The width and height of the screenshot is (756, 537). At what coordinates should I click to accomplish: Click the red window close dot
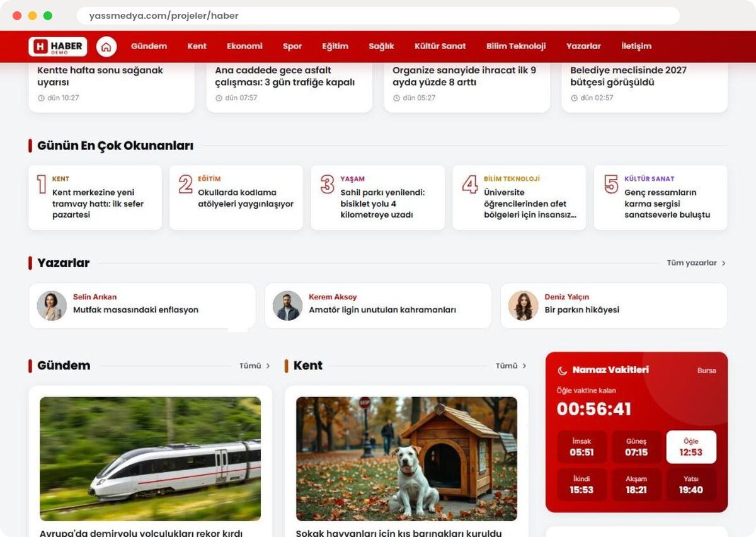17,16
